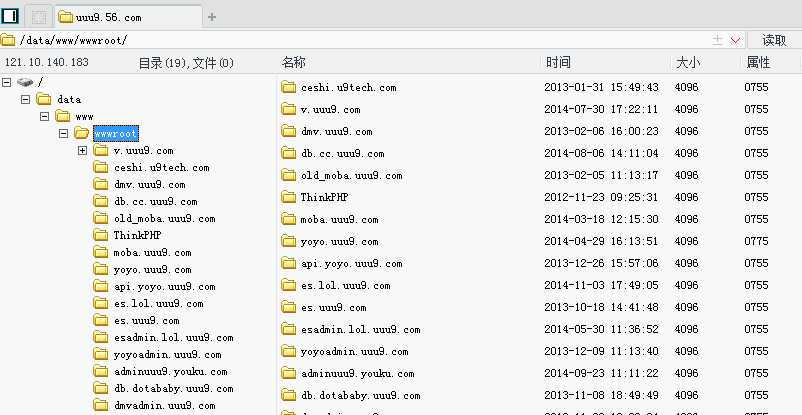Sort by 大小 column header
802x415 pixels.
[x=688, y=62]
